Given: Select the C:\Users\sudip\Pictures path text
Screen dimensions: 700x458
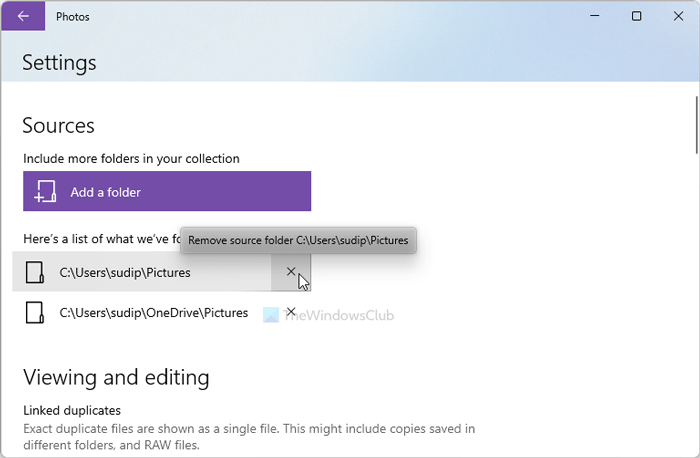Looking at the screenshot, I should tap(125, 272).
